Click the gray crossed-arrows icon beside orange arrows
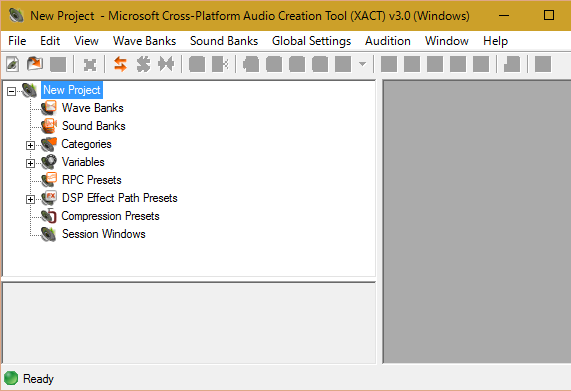571x391 pixels. [x=143, y=64]
